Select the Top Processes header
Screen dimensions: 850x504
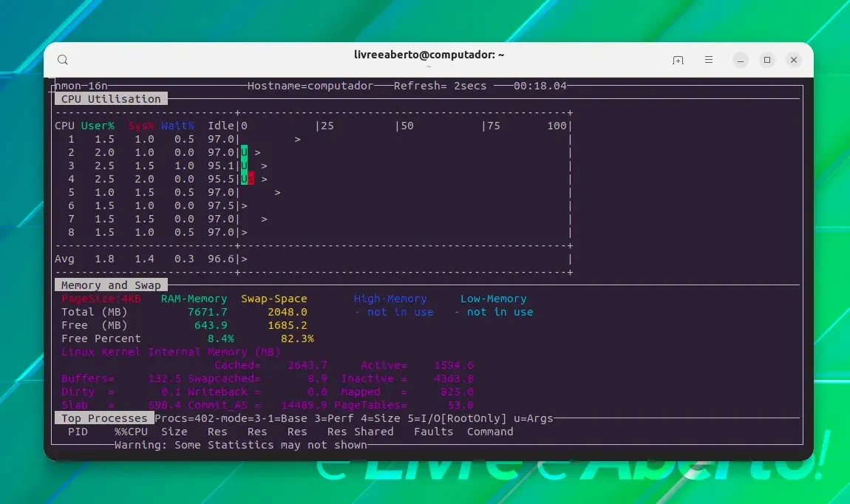click(x=104, y=418)
